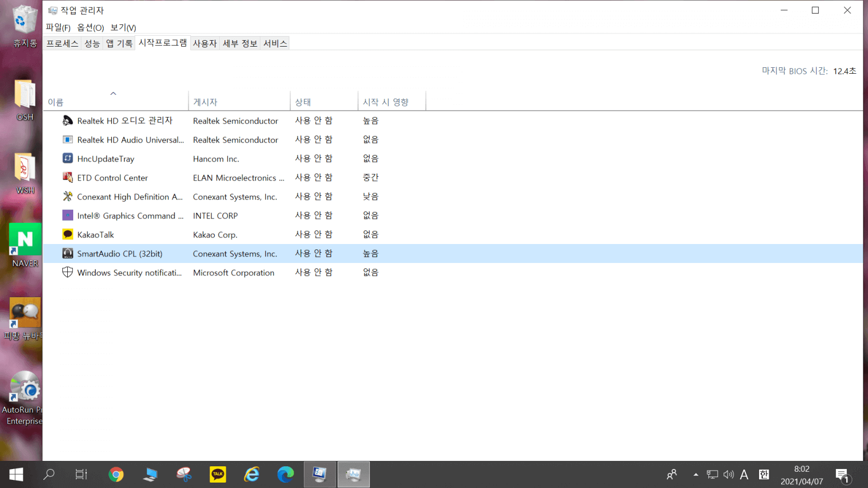Click the SmartAudio CPL headphone icon
Viewport: 868px width, 488px height.
click(x=67, y=253)
